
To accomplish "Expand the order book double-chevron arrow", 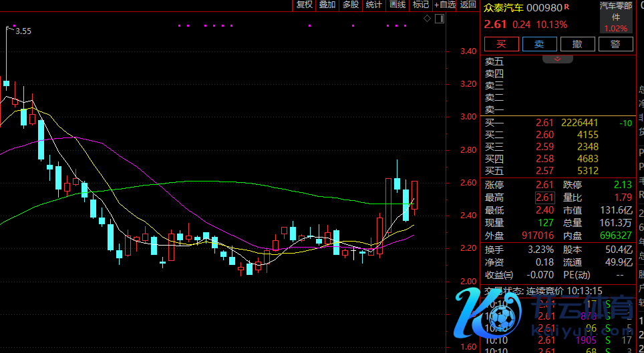I will tap(557, 59).
